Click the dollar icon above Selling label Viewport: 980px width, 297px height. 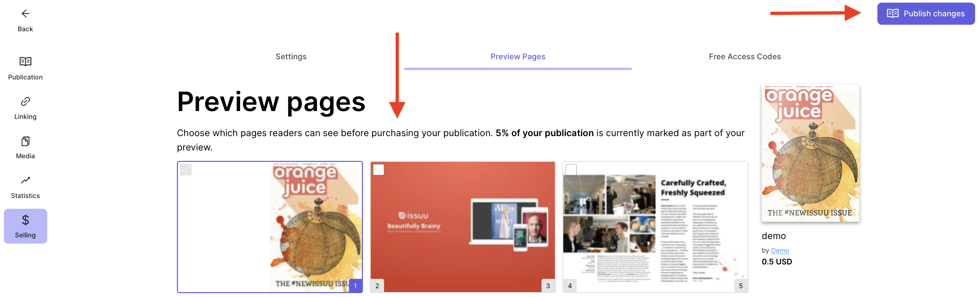point(25,219)
